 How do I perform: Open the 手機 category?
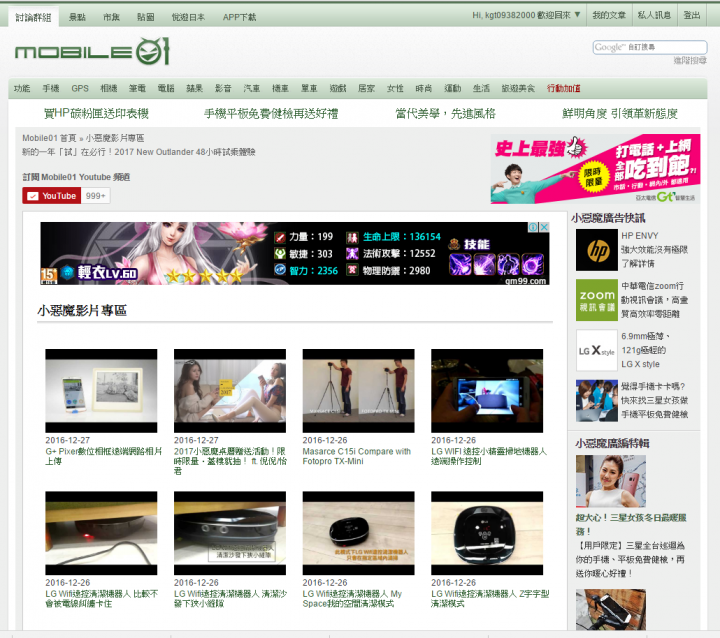(51, 88)
